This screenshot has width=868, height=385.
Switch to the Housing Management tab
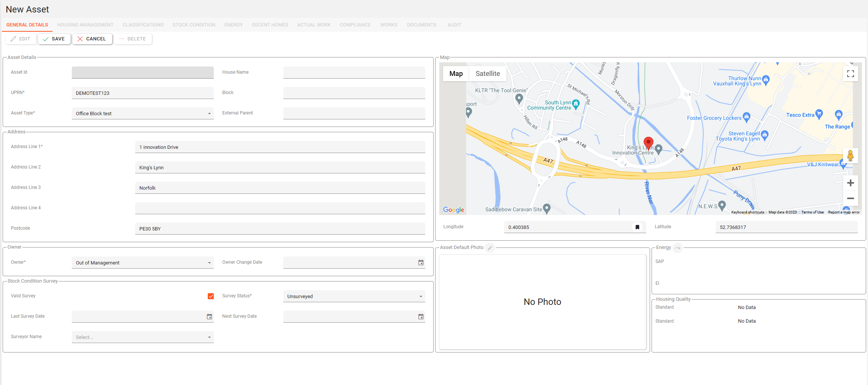pos(85,25)
